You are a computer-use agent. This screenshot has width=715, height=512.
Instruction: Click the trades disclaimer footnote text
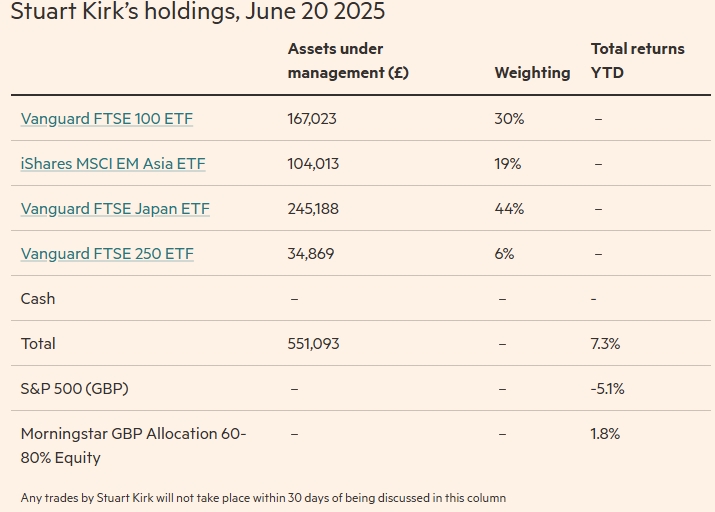point(263,498)
